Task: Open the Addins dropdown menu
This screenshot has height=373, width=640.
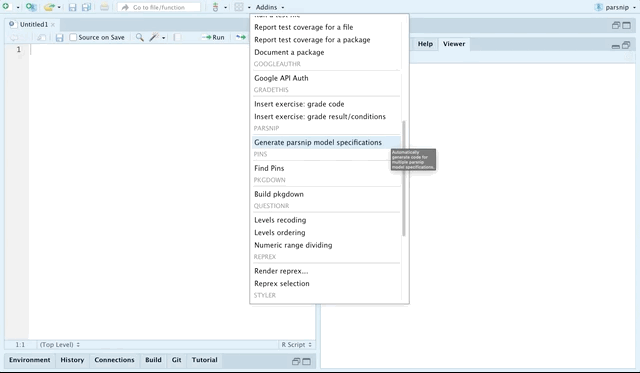Action: [x=270, y=7]
